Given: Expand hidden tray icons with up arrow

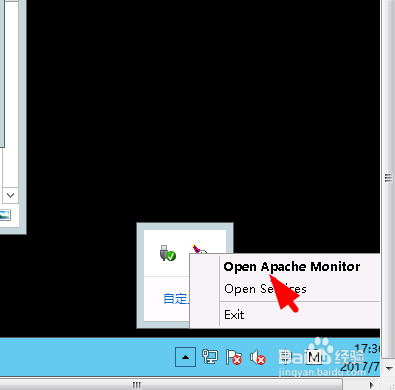Looking at the screenshot, I should [186, 357].
